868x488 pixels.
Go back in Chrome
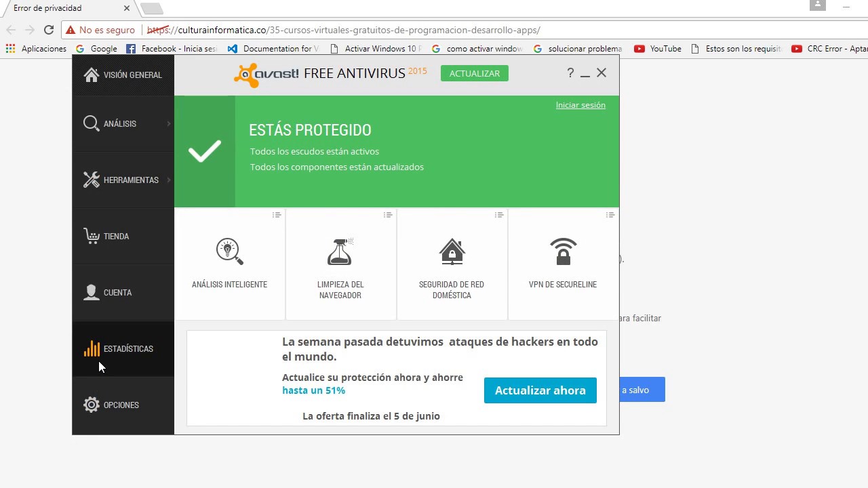(11, 30)
